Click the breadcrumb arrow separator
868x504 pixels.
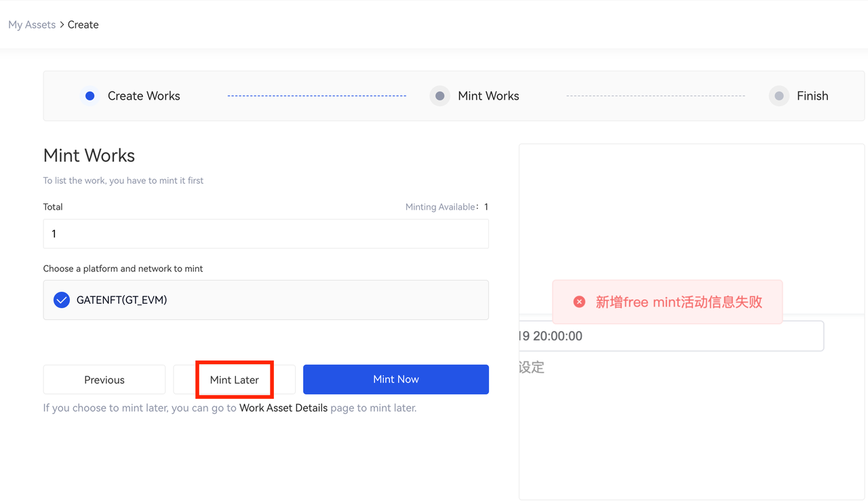point(62,24)
